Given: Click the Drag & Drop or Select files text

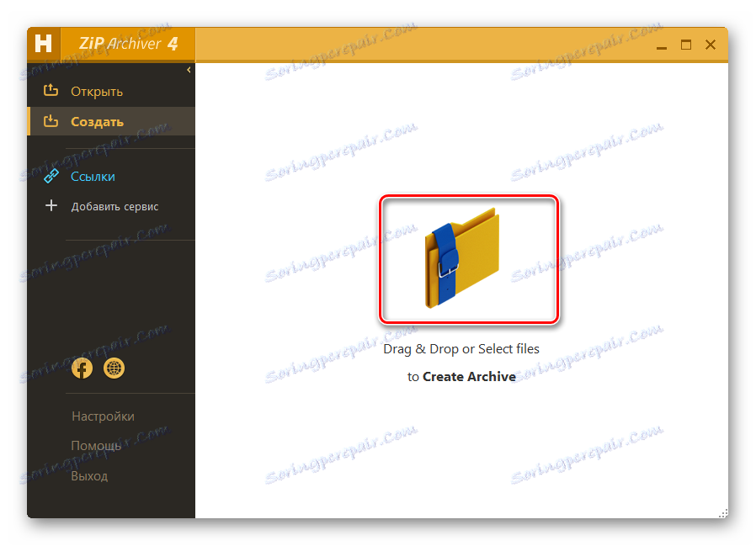Looking at the screenshot, I should pos(461,349).
